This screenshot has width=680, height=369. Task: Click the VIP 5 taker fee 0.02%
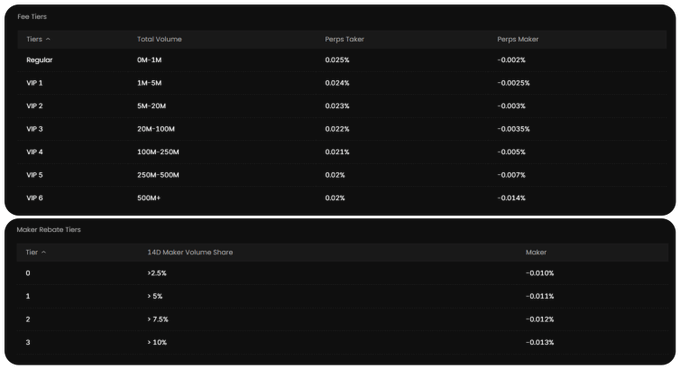pyautogui.click(x=335, y=175)
